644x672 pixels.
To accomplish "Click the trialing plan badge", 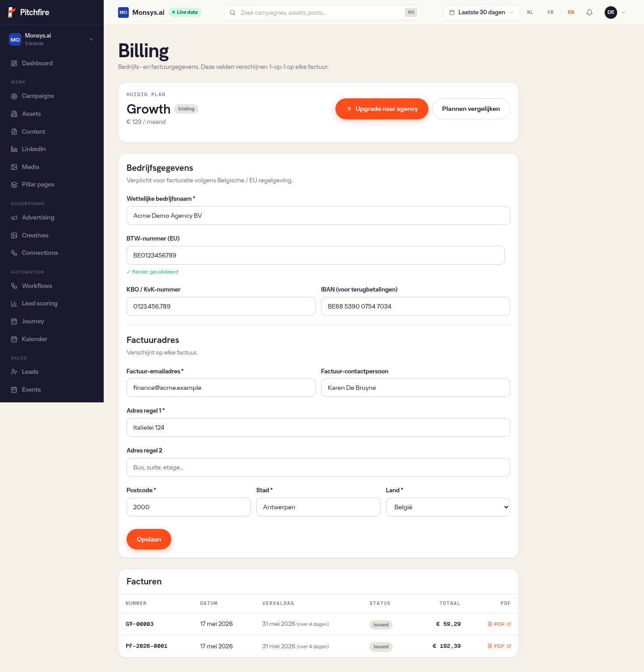I will [x=186, y=109].
